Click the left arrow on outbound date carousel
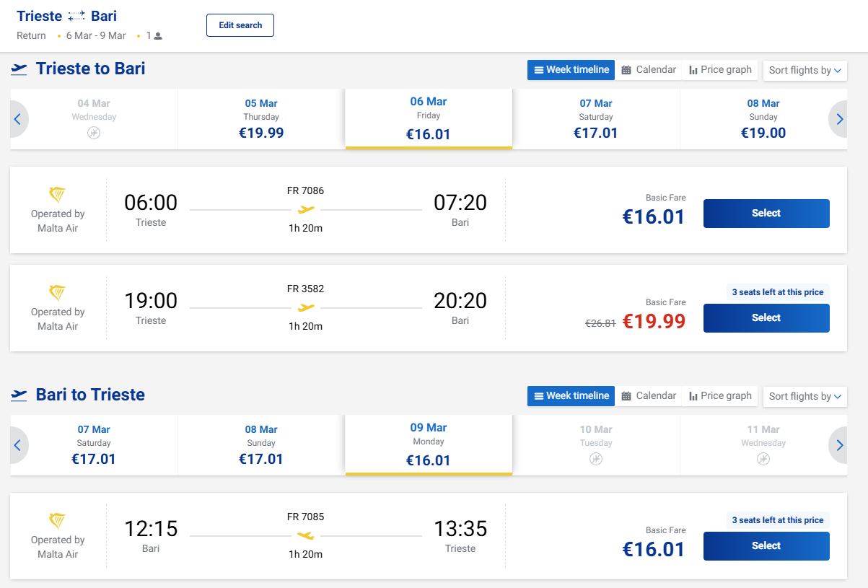 point(18,119)
